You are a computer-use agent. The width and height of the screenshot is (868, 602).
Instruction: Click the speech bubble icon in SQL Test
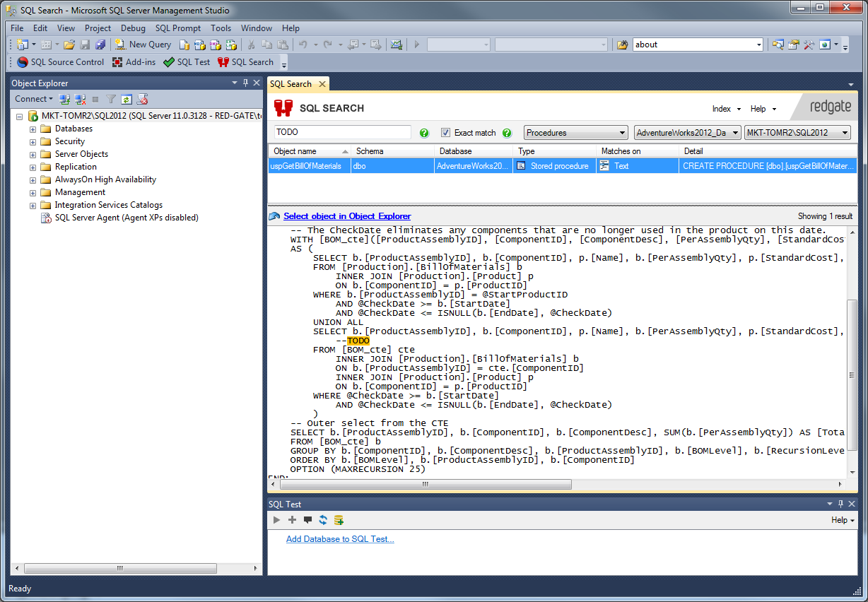click(307, 520)
